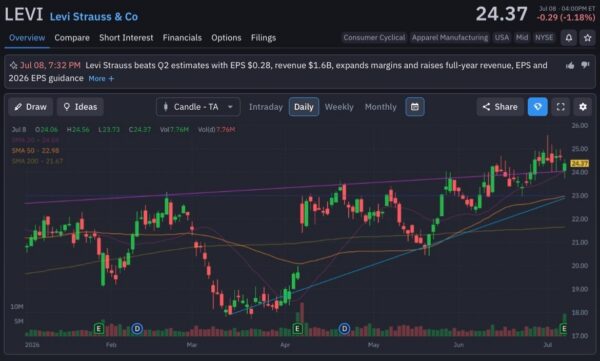Click the Vol 7.76M value
600x361 pixels.
click(x=174, y=129)
